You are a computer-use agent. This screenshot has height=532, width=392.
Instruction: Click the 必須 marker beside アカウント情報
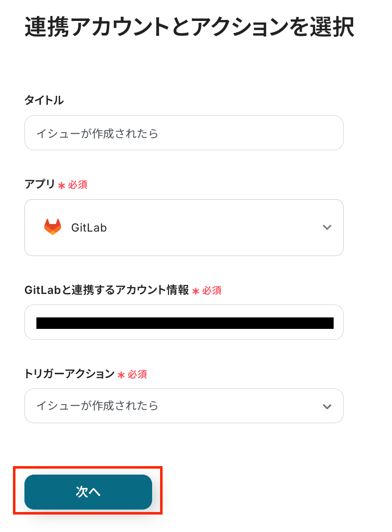212,290
